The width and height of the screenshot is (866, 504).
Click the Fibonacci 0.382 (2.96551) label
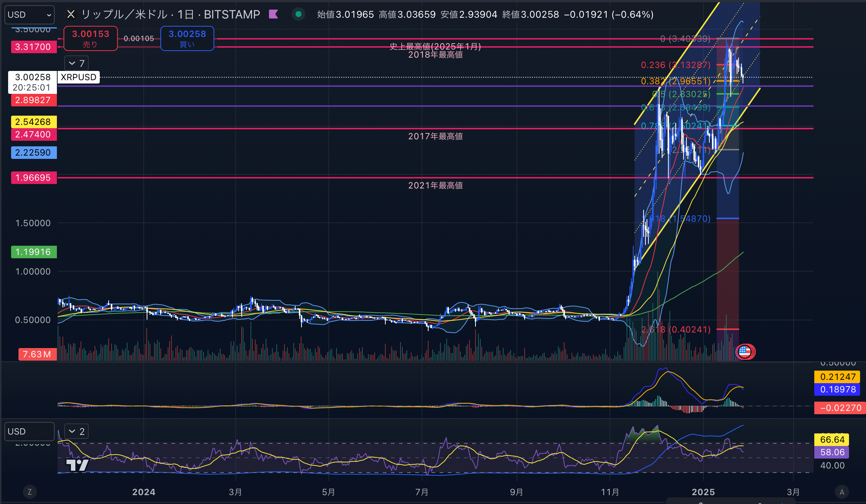coord(676,81)
